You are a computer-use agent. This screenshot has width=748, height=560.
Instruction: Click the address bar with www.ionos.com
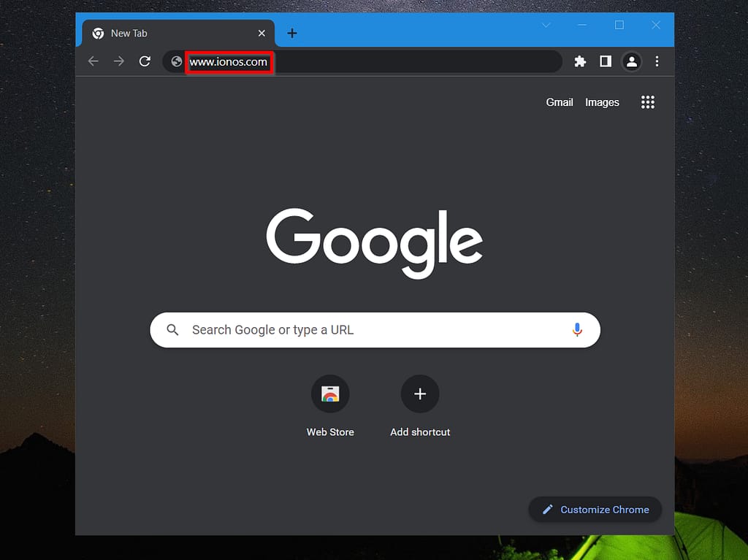(x=362, y=61)
